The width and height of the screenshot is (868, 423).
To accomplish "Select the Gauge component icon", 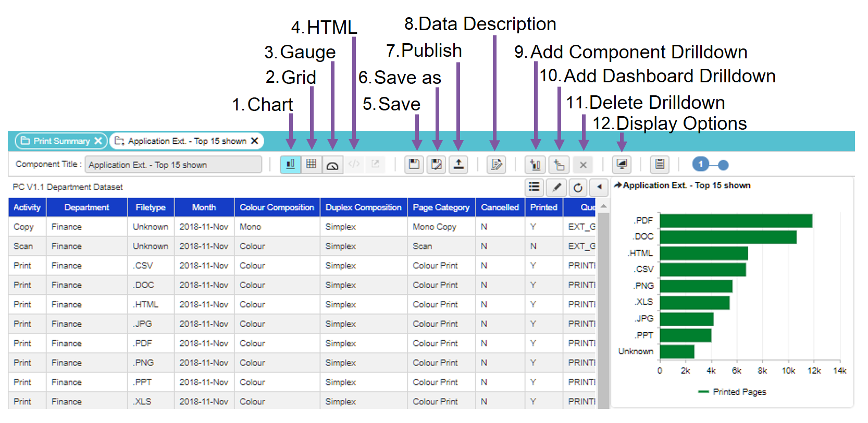I will pyautogui.click(x=332, y=165).
